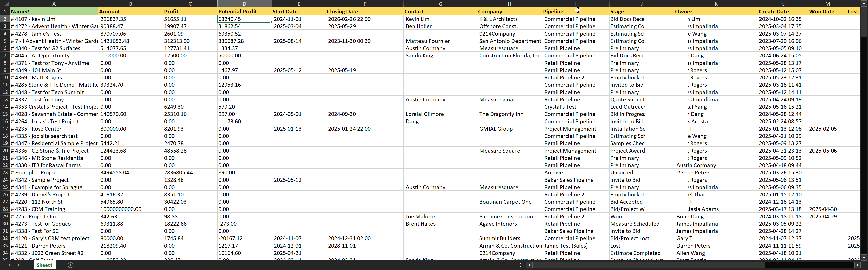This screenshot has width=868, height=270.
Task: Select owner cell Allen Wang
Action: tap(716, 253)
